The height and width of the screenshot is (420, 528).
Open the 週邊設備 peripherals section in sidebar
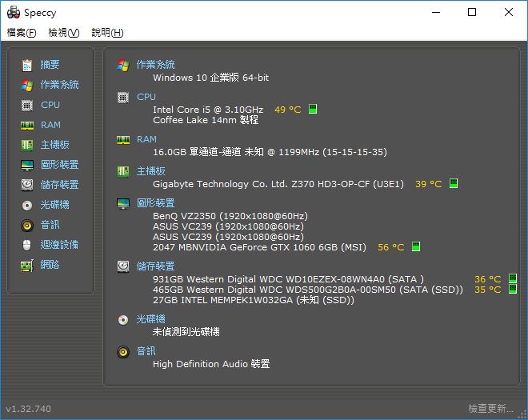[60, 245]
